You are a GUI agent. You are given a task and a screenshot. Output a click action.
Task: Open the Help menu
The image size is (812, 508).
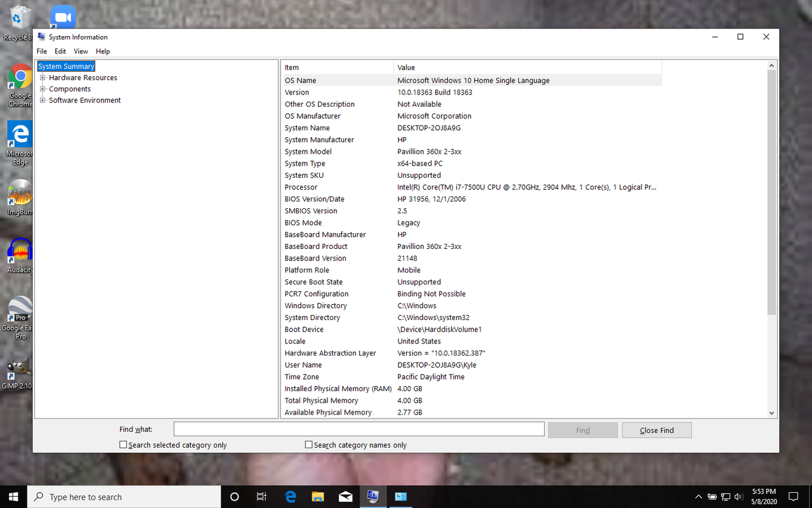pos(103,51)
